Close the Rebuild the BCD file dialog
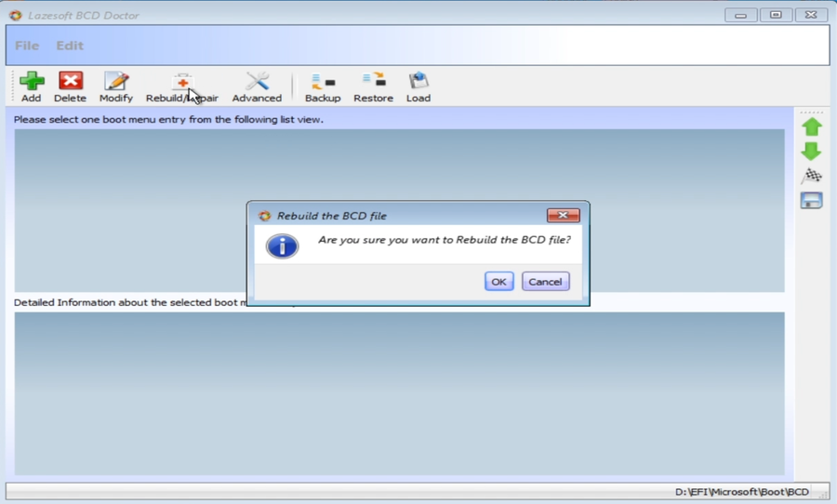This screenshot has height=504, width=837. pyautogui.click(x=564, y=215)
